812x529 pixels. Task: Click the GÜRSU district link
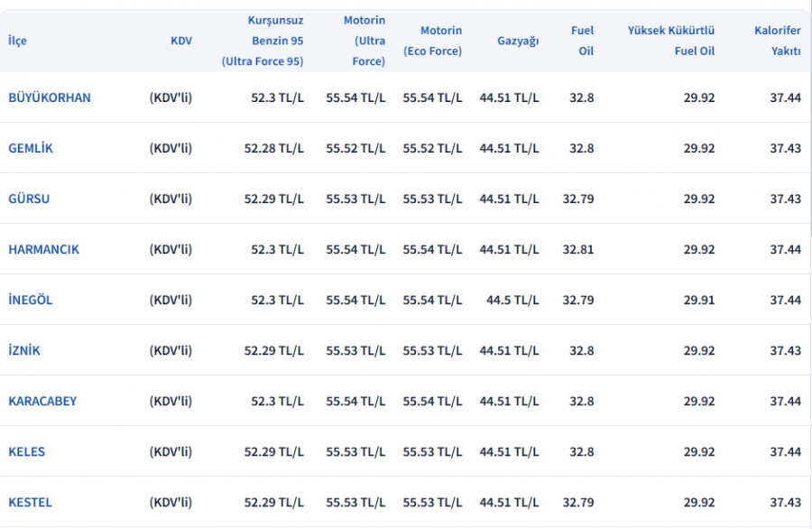click(x=29, y=199)
